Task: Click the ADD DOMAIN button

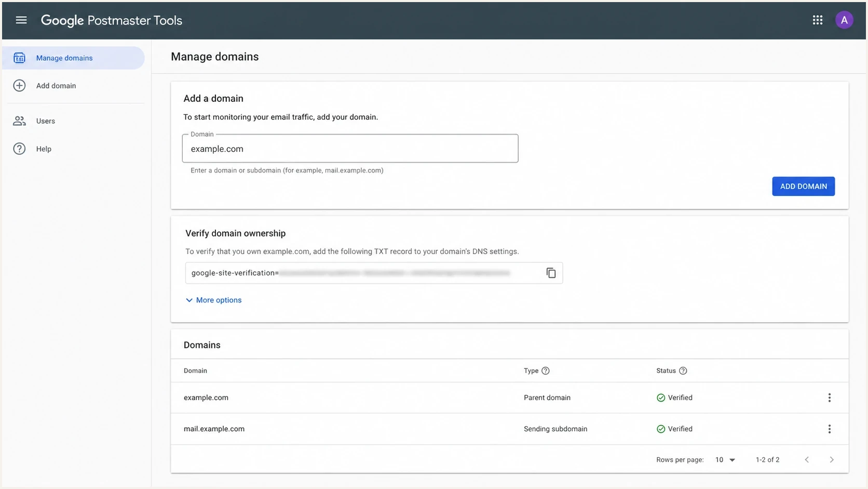Action: 803,186
